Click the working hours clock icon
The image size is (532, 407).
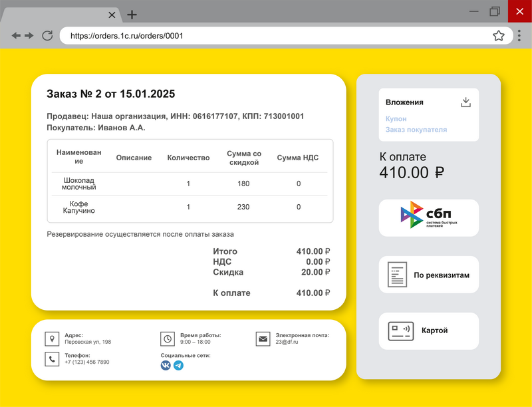[x=168, y=339]
